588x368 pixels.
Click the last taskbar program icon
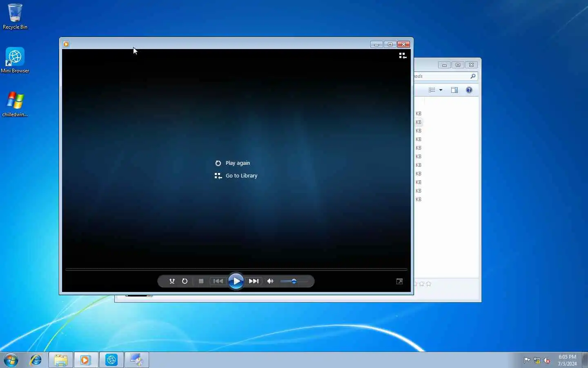[x=136, y=360]
